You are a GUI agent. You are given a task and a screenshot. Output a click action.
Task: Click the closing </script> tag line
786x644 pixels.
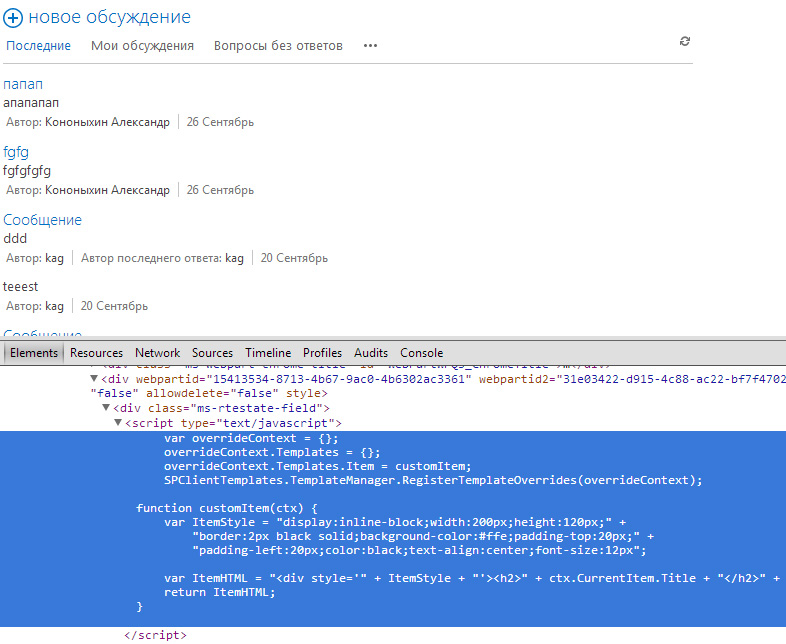155,635
